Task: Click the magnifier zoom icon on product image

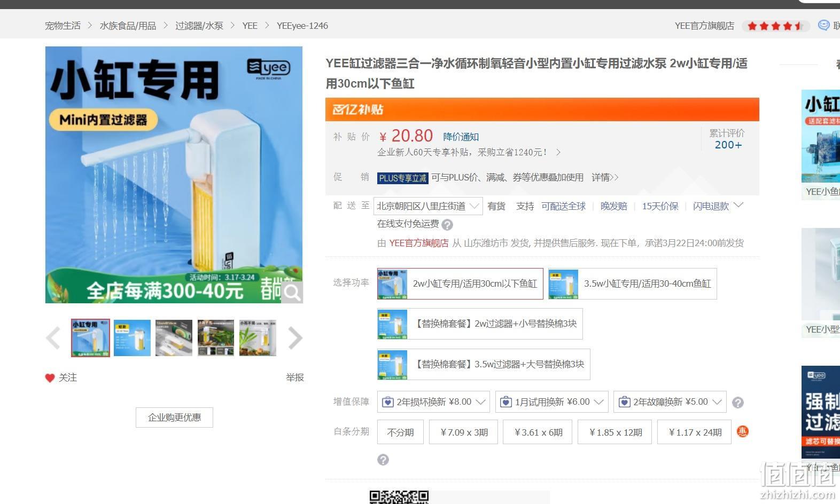Action: [x=292, y=292]
